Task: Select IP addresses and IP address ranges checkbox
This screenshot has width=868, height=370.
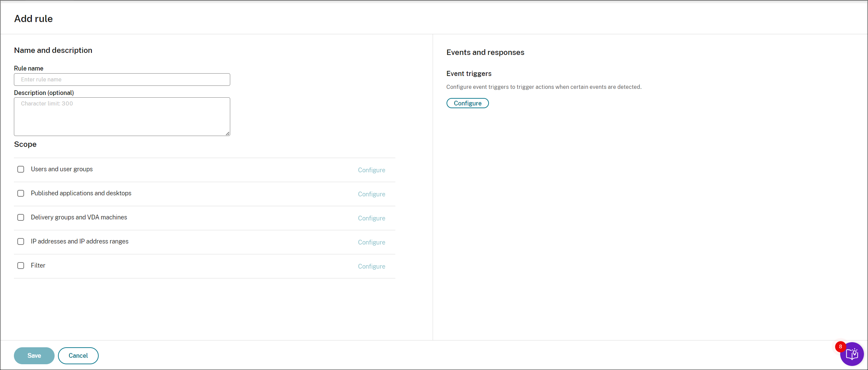Action: pos(21,241)
